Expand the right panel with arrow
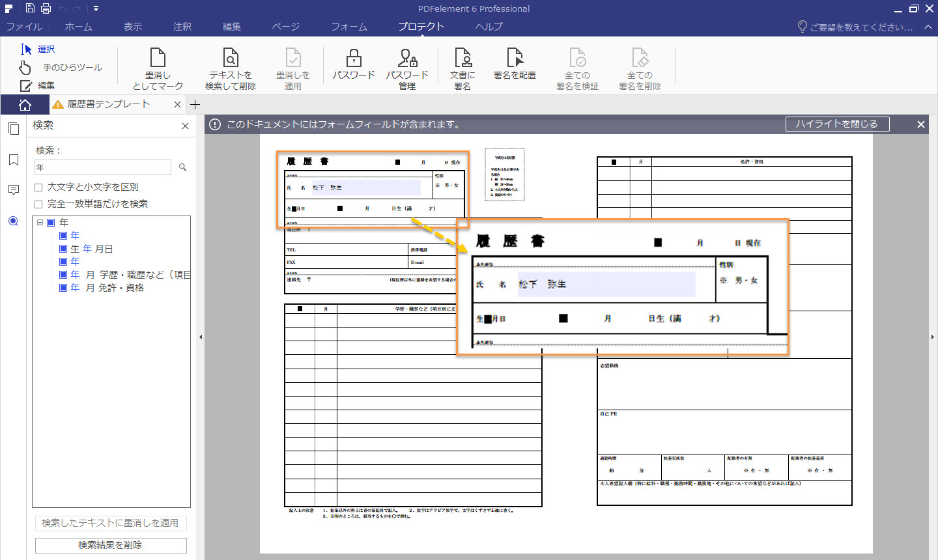Image resolution: width=938 pixels, height=560 pixels. 933,337
